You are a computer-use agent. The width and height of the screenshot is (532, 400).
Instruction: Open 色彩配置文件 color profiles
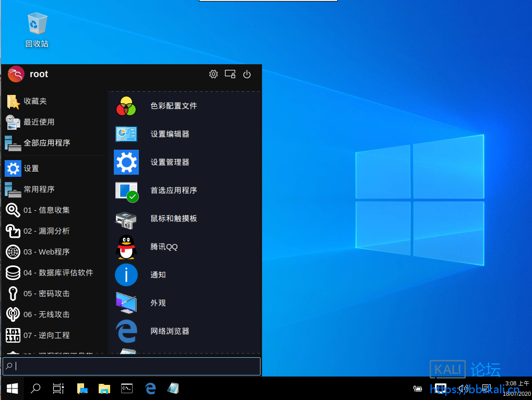point(172,105)
